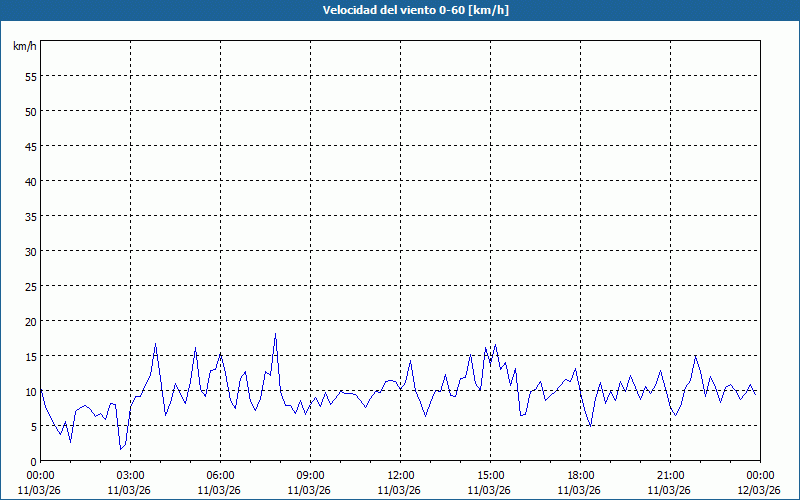The height and width of the screenshot is (500, 800).
Task: Select the 18:00 time marker
Action: pos(580,475)
